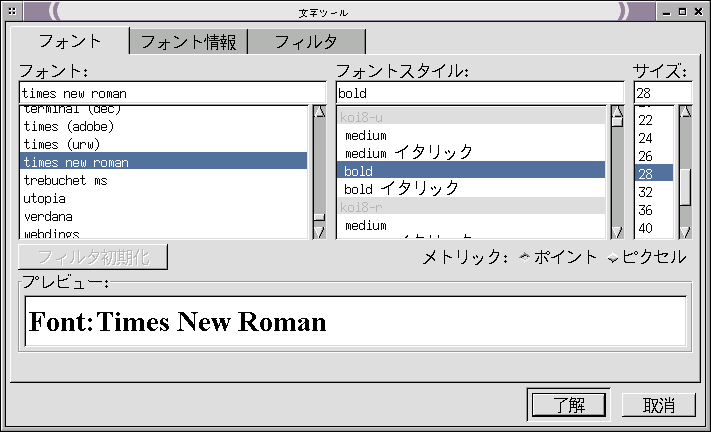Select bold style in style list
Viewport: 711px width, 432px height.
471,171
